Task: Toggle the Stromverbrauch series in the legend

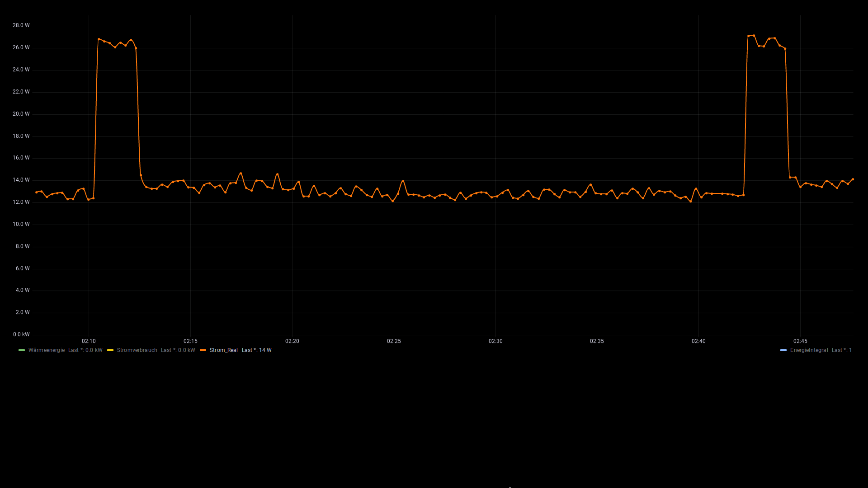Action: (137, 350)
